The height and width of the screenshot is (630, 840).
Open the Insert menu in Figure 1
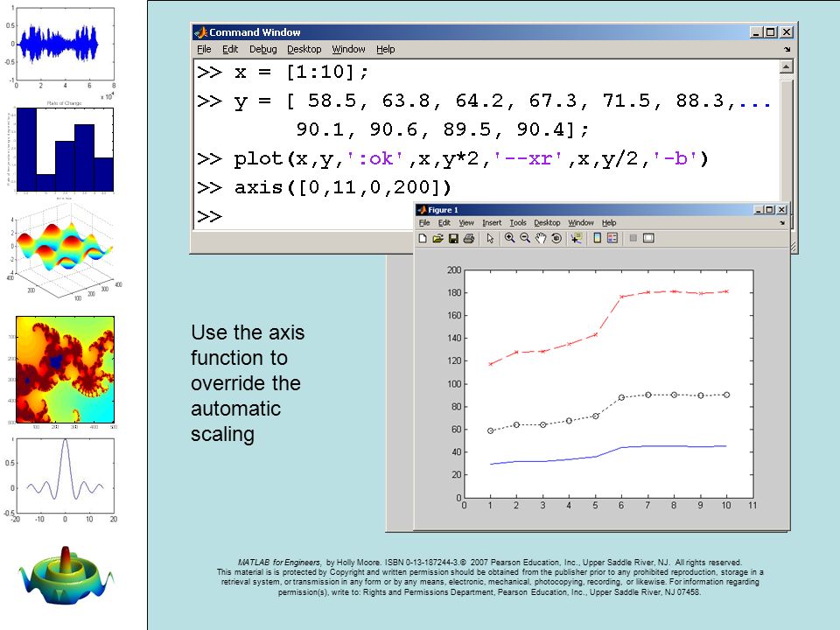tap(492, 223)
